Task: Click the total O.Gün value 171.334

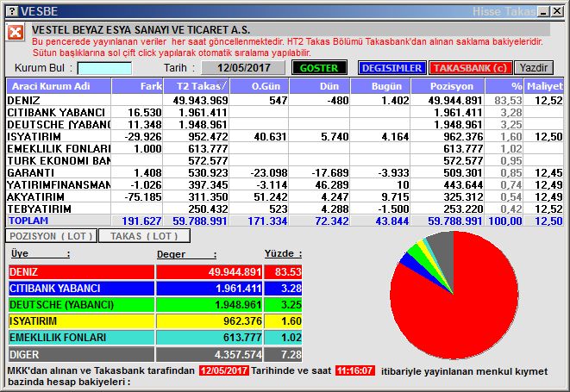Action: pyautogui.click(x=267, y=221)
